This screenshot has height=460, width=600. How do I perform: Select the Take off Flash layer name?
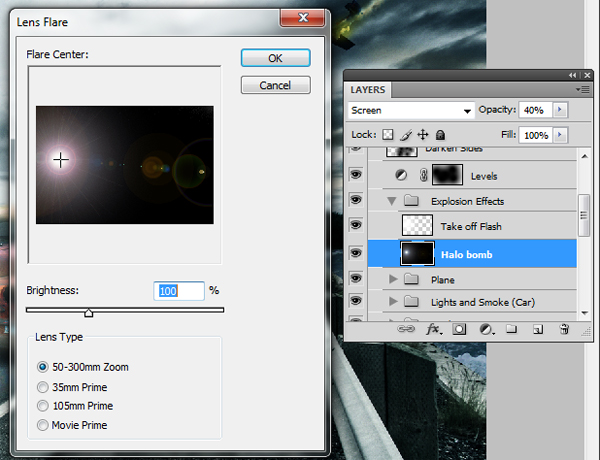(471, 226)
